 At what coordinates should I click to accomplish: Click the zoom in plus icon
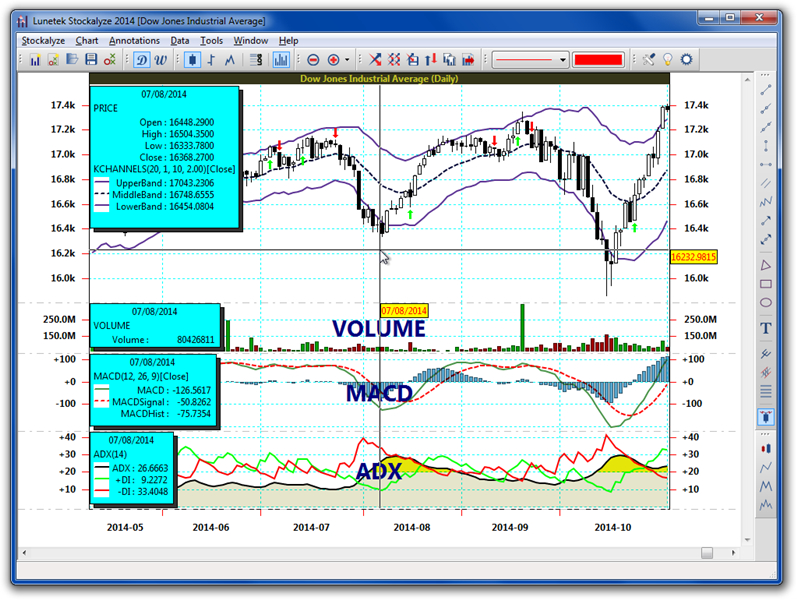[x=333, y=60]
